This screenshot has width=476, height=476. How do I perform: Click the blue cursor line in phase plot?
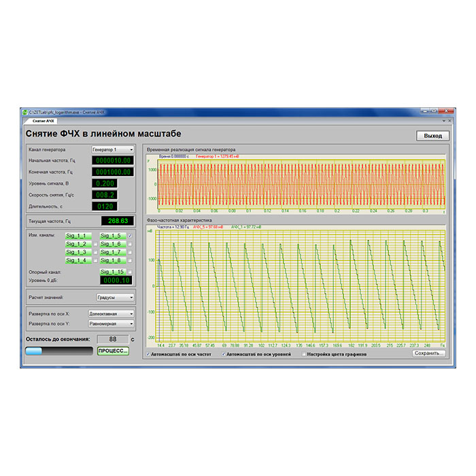click(x=159, y=286)
